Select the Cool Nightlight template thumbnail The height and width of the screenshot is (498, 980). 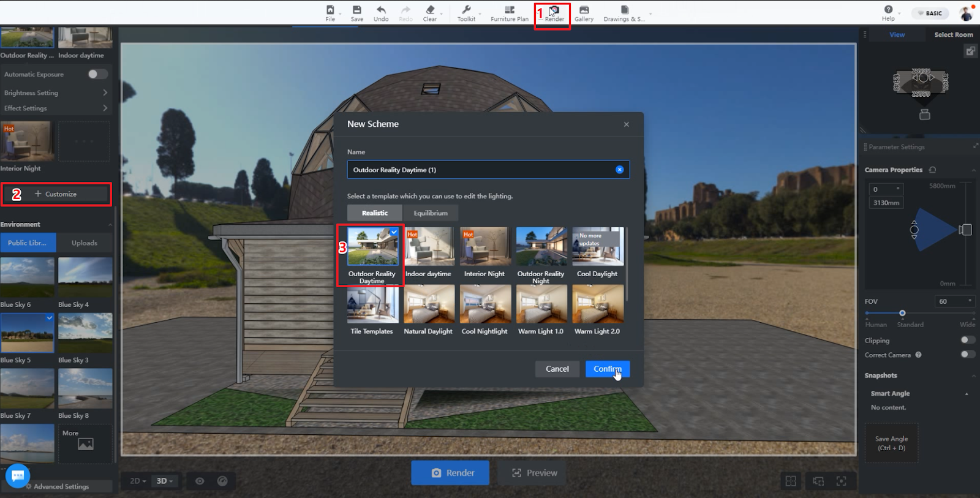[484, 304]
